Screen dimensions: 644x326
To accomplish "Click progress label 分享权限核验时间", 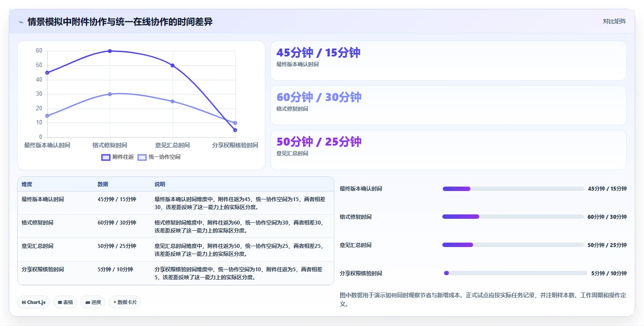I will click(x=361, y=274).
